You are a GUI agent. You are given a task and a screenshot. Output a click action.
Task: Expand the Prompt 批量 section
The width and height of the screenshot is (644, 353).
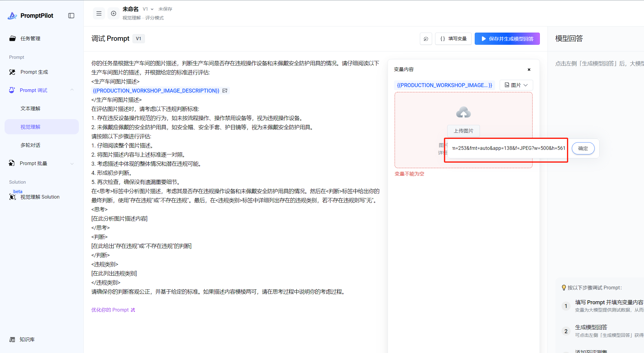pyautogui.click(x=72, y=164)
